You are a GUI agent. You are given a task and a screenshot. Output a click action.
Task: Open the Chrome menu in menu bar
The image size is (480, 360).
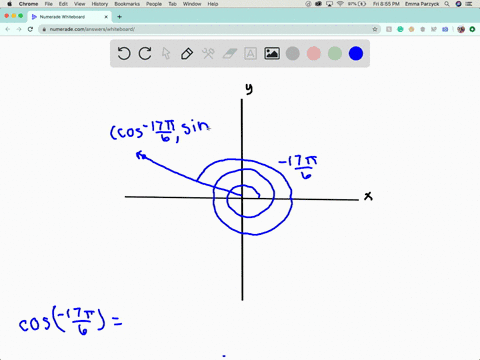click(x=28, y=4)
